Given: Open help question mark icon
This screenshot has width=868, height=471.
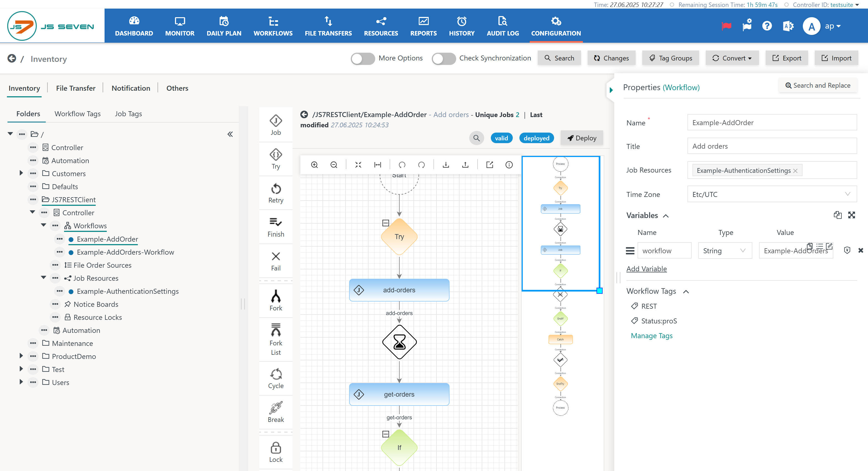Looking at the screenshot, I should click(x=767, y=26).
